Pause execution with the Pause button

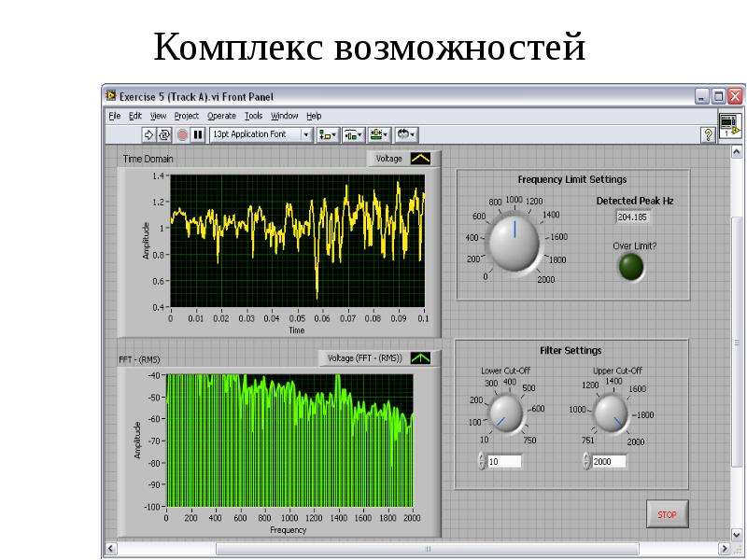[x=198, y=134]
